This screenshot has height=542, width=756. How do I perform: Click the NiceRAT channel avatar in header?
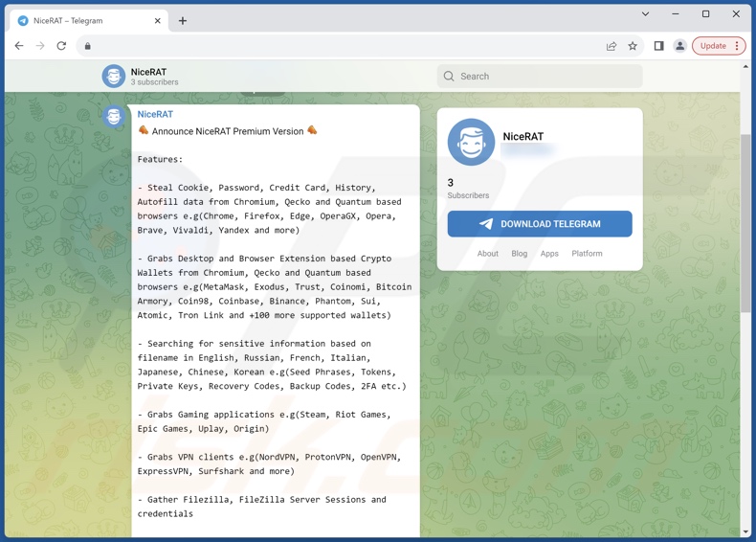coord(114,77)
